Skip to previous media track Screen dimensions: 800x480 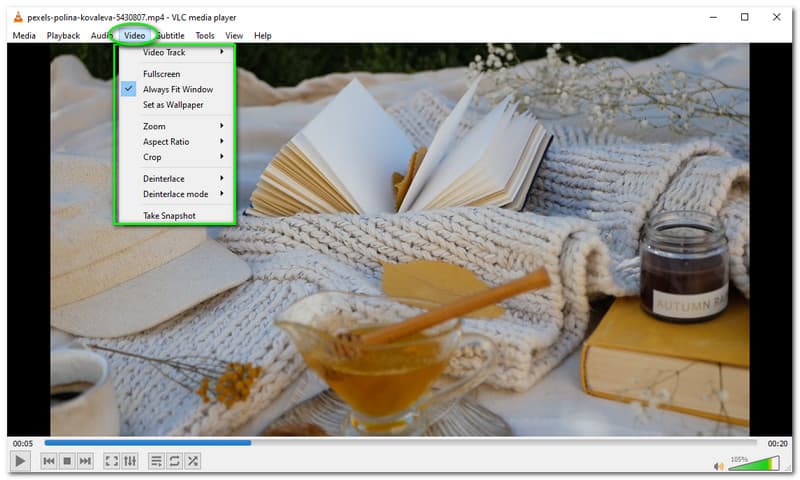(x=48, y=461)
